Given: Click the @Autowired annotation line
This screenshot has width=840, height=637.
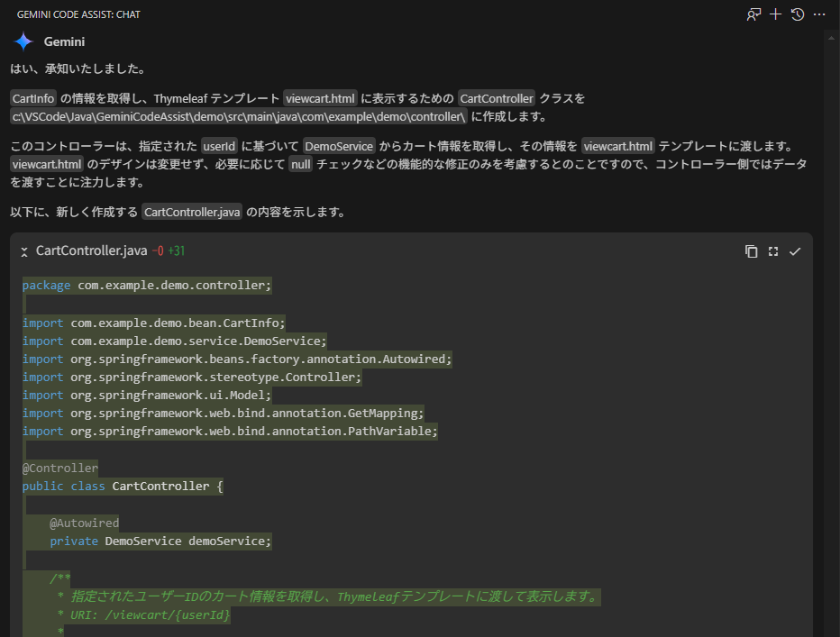Looking at the screenshot, I should point(84,523).
